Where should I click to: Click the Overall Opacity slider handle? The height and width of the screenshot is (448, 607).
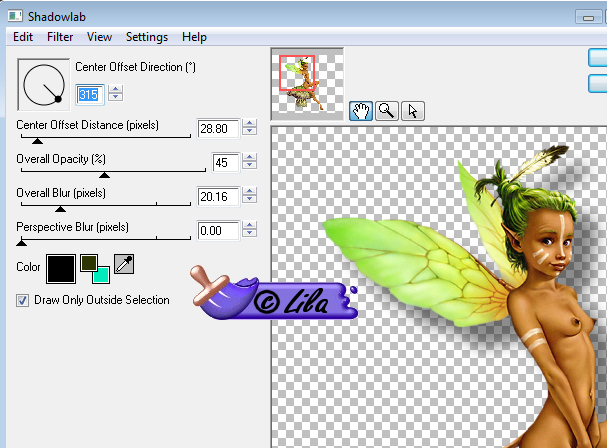pos(104,175)
